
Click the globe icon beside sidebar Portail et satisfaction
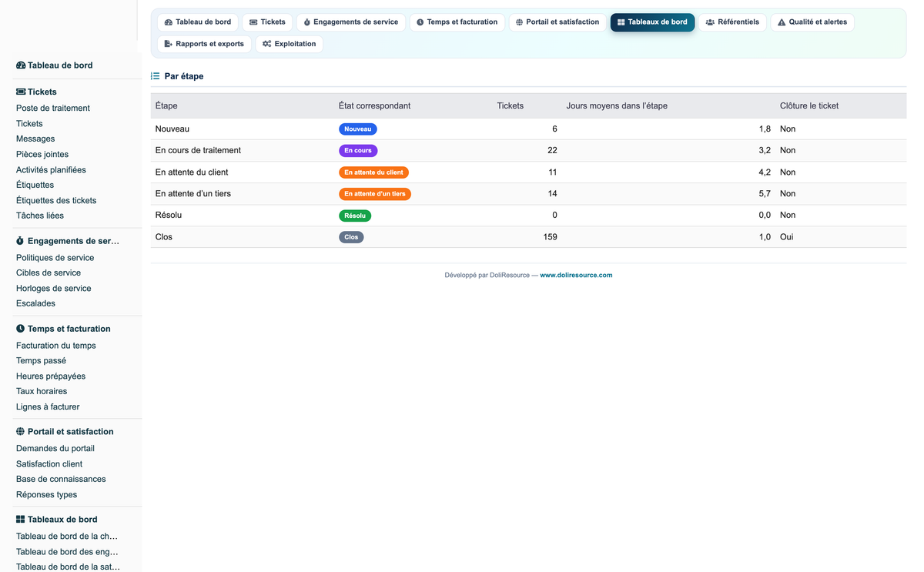21,432
